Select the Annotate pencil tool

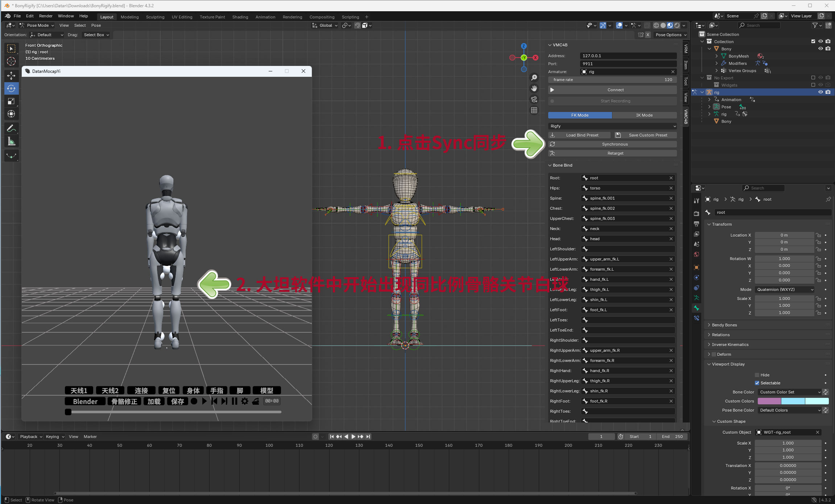pyautogui.click(x=11, y=129)
